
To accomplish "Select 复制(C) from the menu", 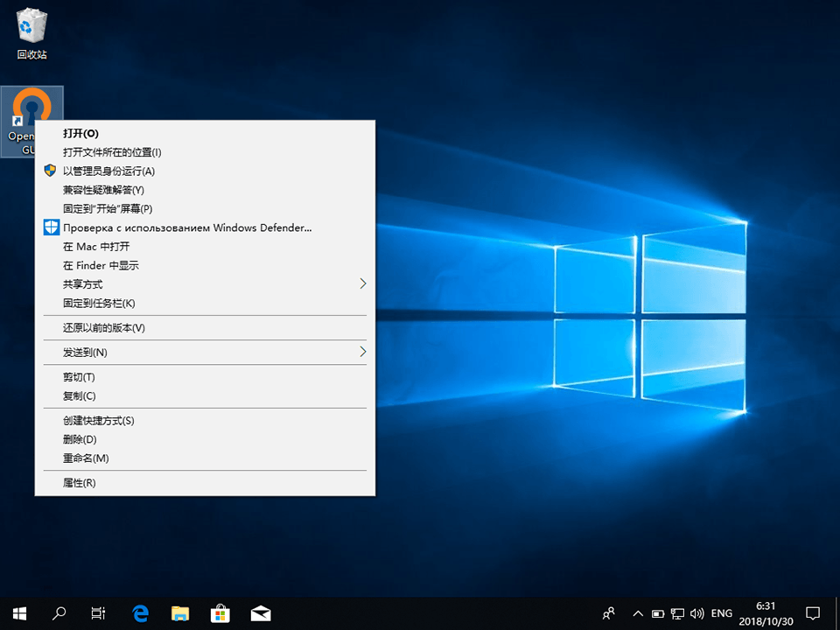I will (205, 395).
